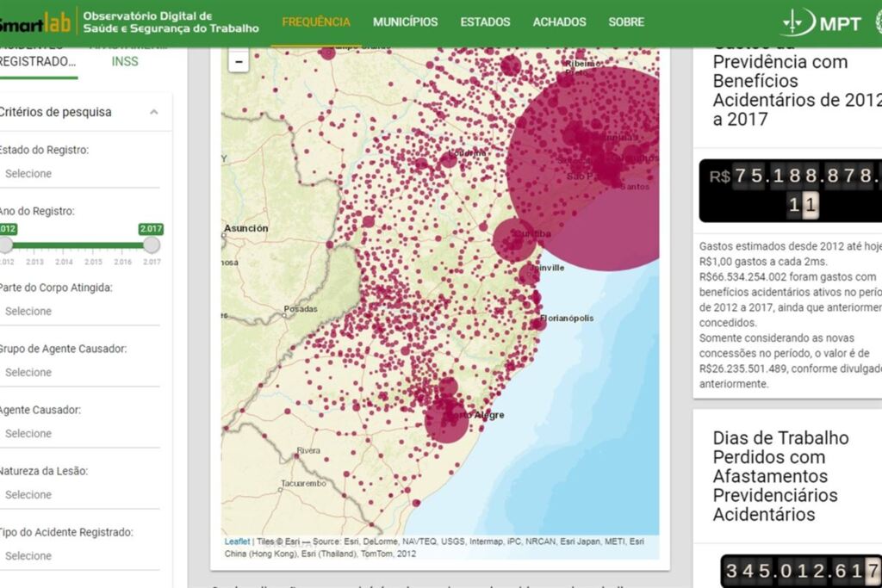Image resolution: width=882 pixels, height=588 pixels.
Task: Open the Estados menu item
Action: point(485,22)
